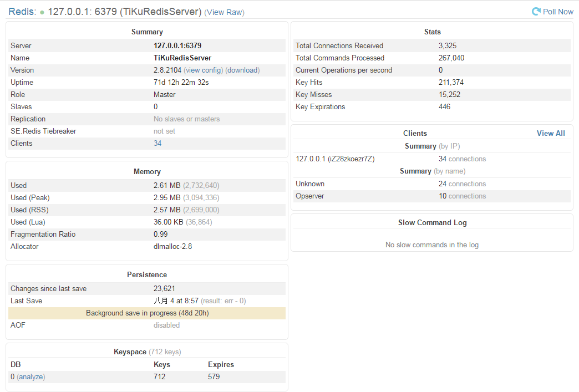Open View All clients
579x392 pixels.
tap(551, 134)
